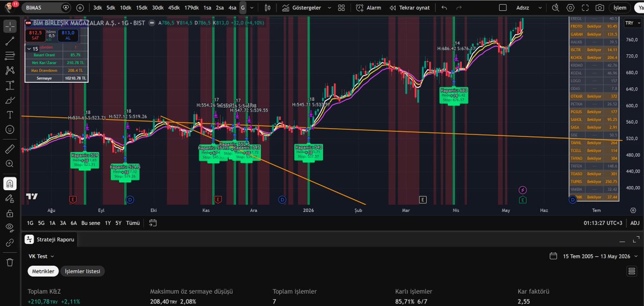Click the TUPRS row in watchlist table

[x=594, y=181]
